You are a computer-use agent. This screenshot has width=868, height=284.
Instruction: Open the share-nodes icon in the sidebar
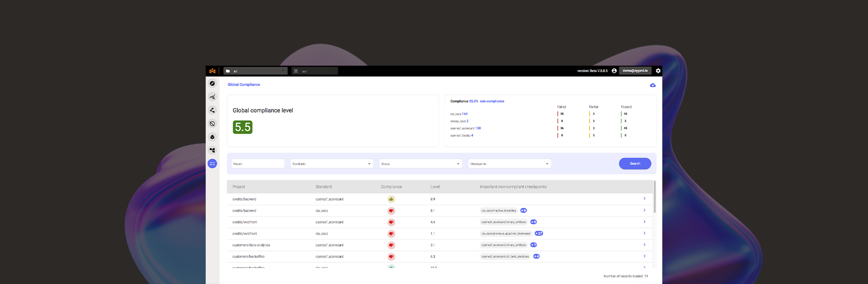212,110
